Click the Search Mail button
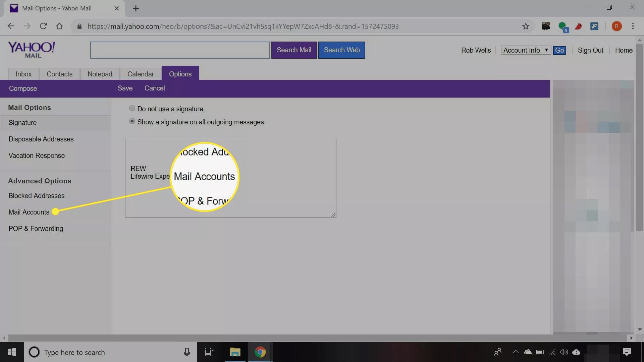The width and height of the screenshot is (644, 362). pyautogui.click(x=294, y=50)
